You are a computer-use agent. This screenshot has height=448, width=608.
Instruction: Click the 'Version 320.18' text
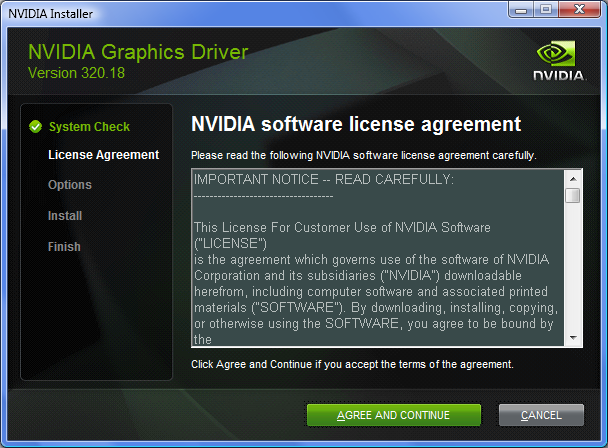(x=76, y=73)
